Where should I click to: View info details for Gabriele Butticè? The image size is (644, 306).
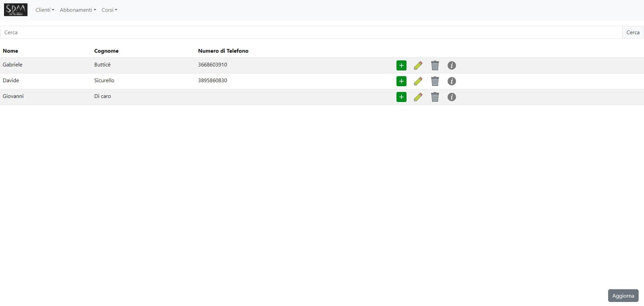[451, 65]
